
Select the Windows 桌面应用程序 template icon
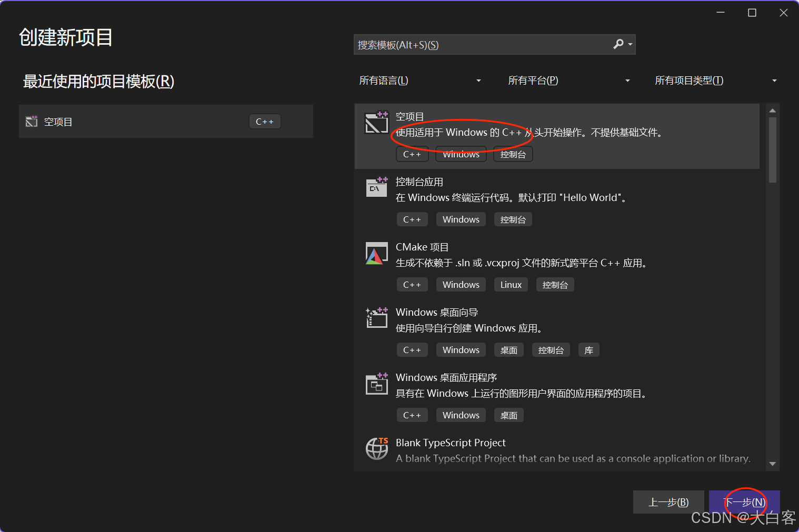point(376,384)
